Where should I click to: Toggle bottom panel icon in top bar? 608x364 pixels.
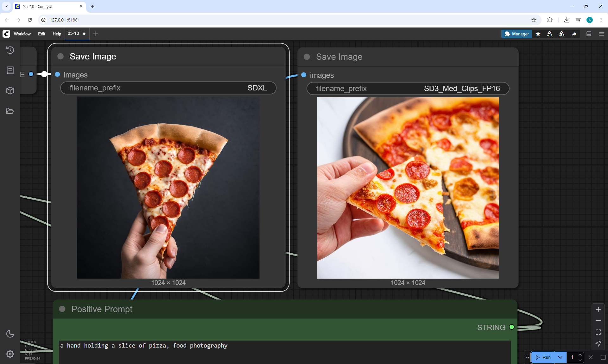tap(589, 34)
